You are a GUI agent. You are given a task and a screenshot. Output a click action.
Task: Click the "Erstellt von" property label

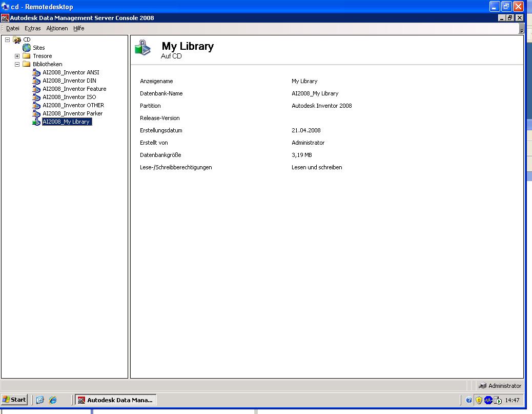click(x=154, y=143)
